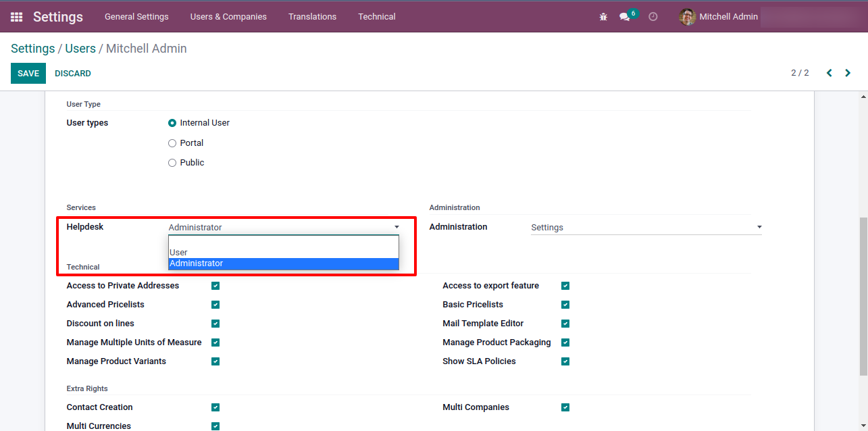The width and height of the screenshot is (868, 431).
Task: Click the 2 / 2 pager counter
Action: [x=800, y=73]
